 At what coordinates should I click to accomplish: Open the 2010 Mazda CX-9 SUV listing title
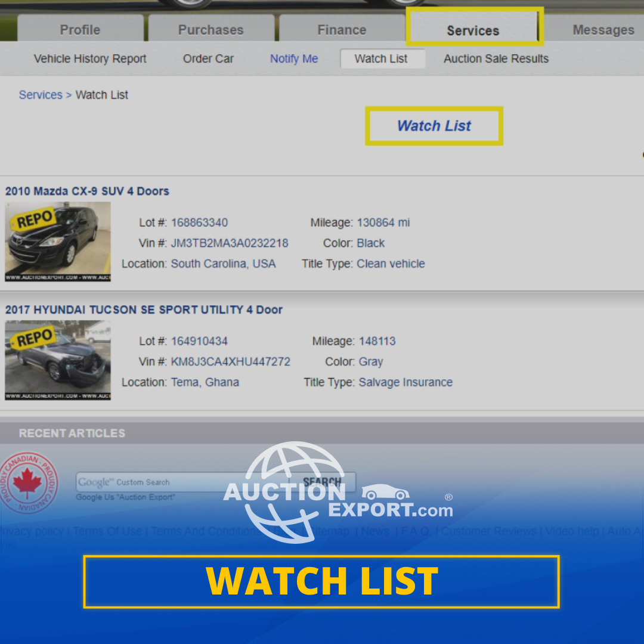coord(87,191)
